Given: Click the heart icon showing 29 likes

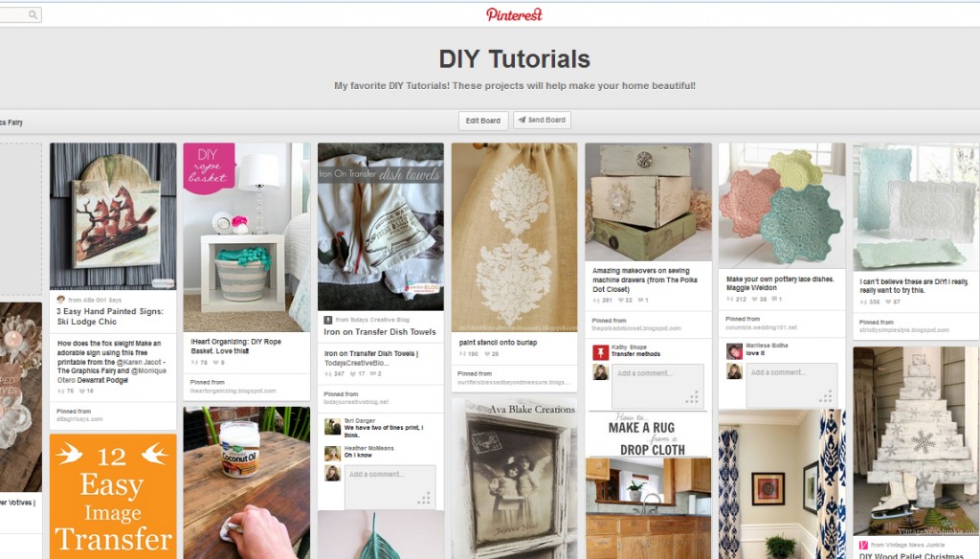Looking at the screenshot, I should pos(487,354).
